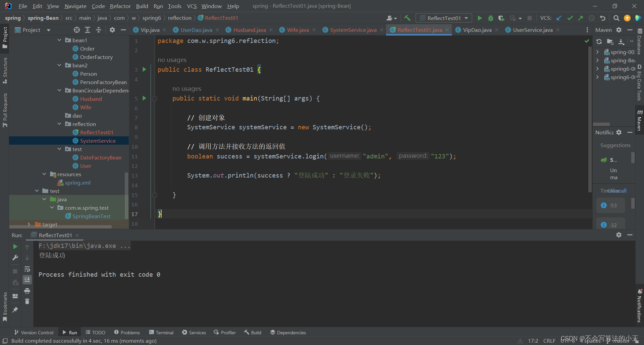Toggle the Bookmarks tool window
Screen dimensions: 644x345
(5, 306)
